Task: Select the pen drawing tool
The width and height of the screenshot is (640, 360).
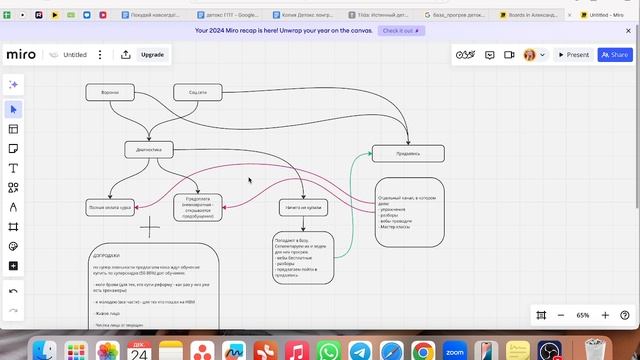Action: (13, 207)
